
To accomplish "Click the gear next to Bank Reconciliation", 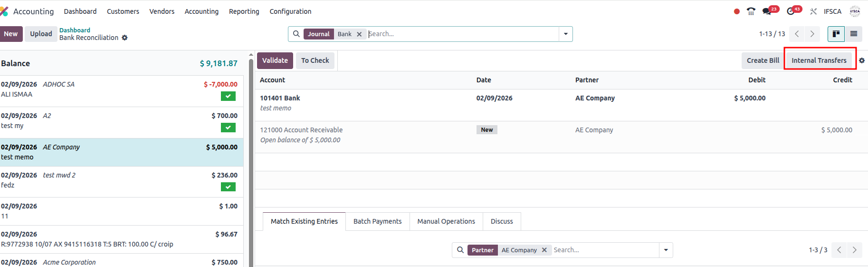I will tap(124, 38).
